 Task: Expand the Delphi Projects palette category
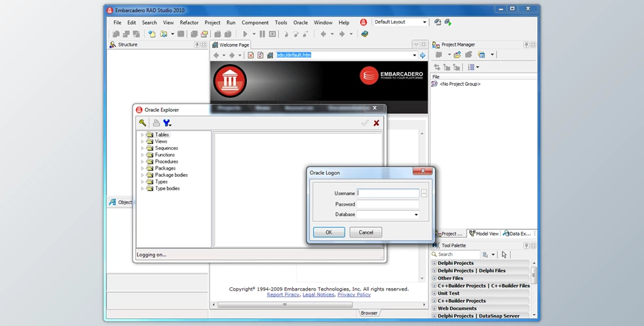(434, 263)
